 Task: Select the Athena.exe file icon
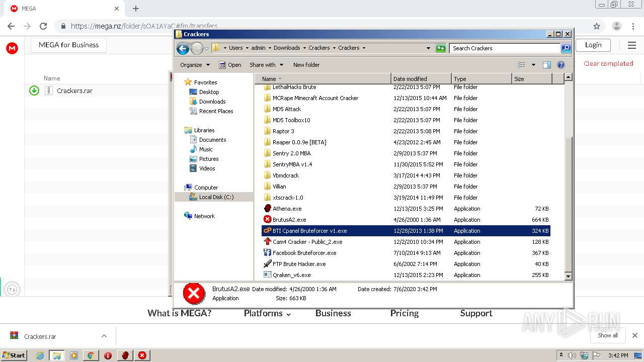coord(268,209)
